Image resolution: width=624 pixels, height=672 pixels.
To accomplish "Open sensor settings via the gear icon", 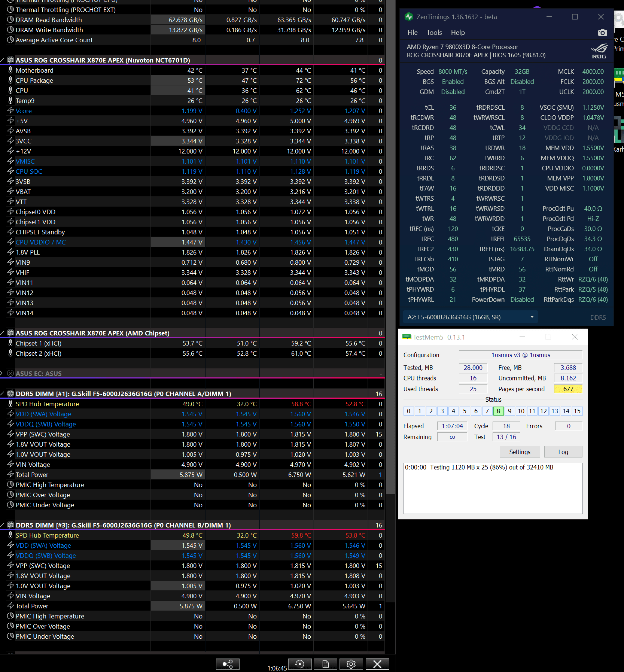I will tap(351, 664).
